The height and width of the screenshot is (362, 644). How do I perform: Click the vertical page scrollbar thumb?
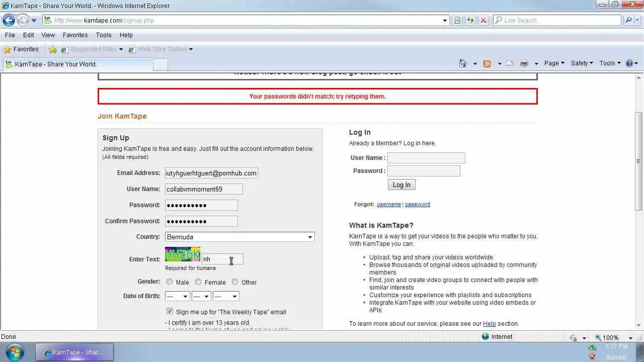639,161
